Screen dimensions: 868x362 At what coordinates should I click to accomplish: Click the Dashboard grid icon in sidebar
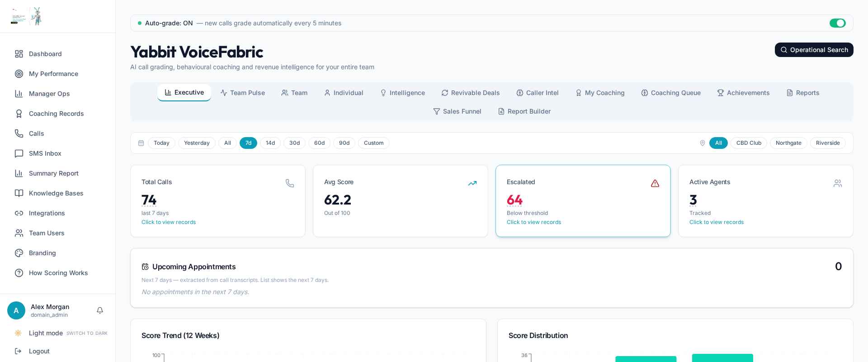point(19,54)
